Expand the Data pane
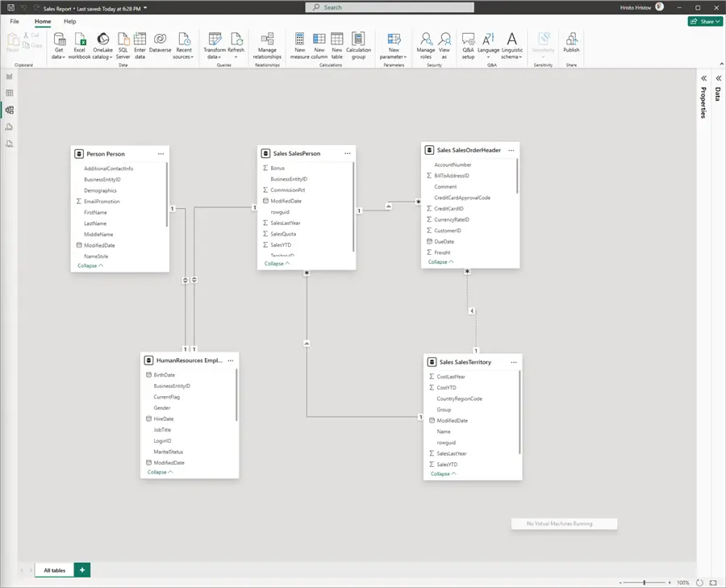726x588 pixels. click(719, 78)
